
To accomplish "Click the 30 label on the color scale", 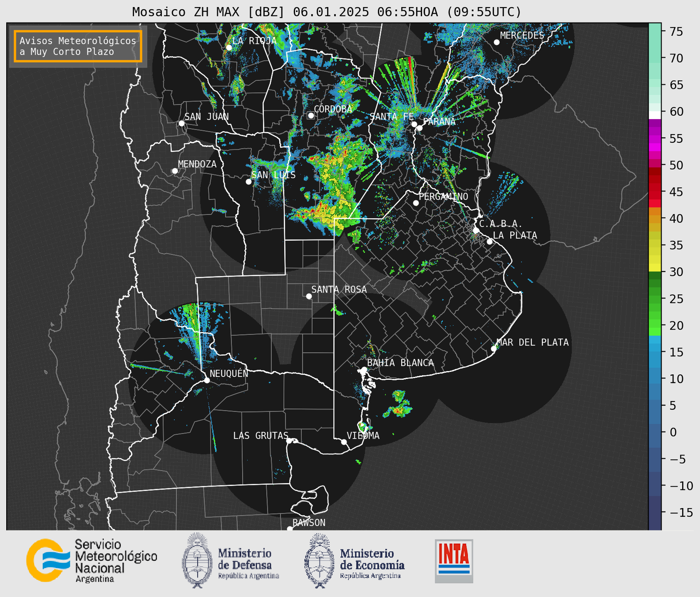I will point(676,272).
